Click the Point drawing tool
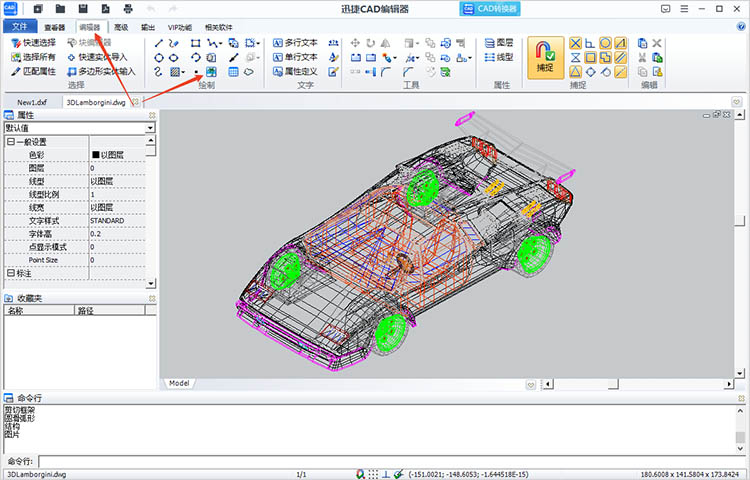Viewport: 750px width, 480px height. 196,72
